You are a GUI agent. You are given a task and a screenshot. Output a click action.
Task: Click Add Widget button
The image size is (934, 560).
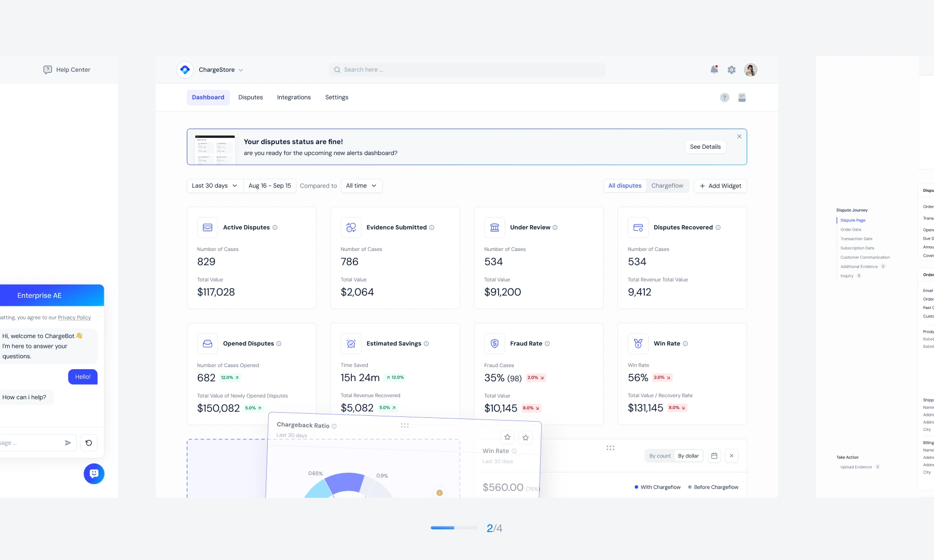coord(720,186)
